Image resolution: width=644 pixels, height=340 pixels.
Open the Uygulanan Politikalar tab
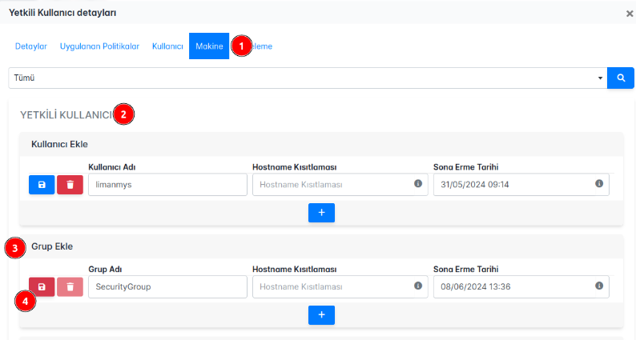pyautogui.click(x=99, y=46)
